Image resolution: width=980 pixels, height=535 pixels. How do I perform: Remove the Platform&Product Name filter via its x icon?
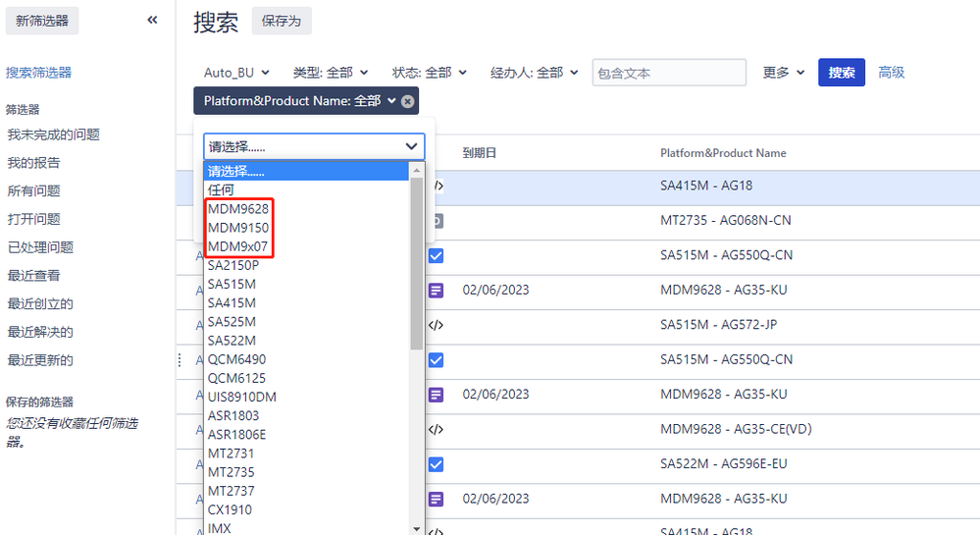[407, 101]
